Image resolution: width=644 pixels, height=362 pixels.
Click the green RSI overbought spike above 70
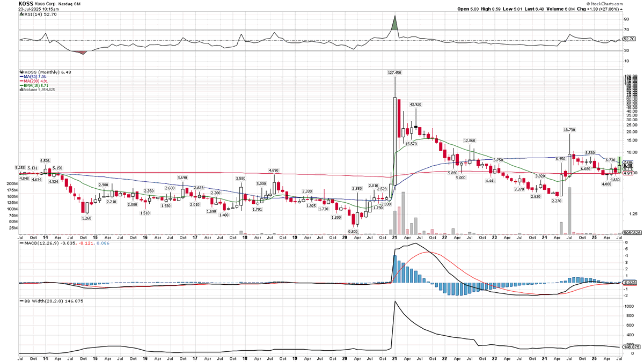(x=395, y=23)
